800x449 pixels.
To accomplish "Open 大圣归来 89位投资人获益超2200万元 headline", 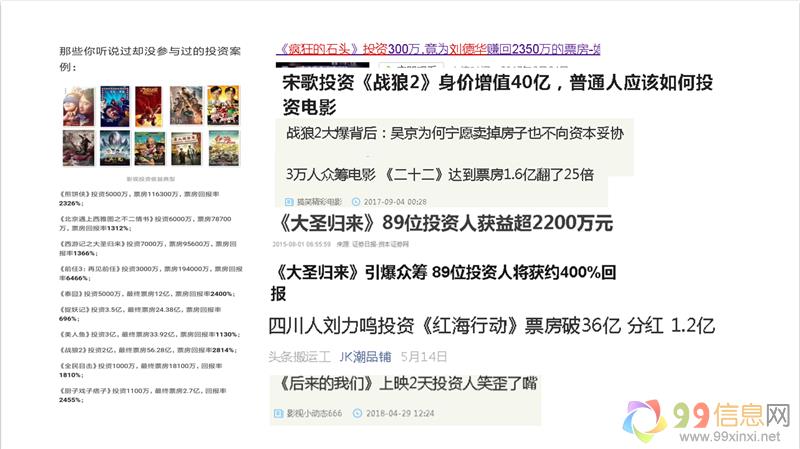I will point(441,223).
